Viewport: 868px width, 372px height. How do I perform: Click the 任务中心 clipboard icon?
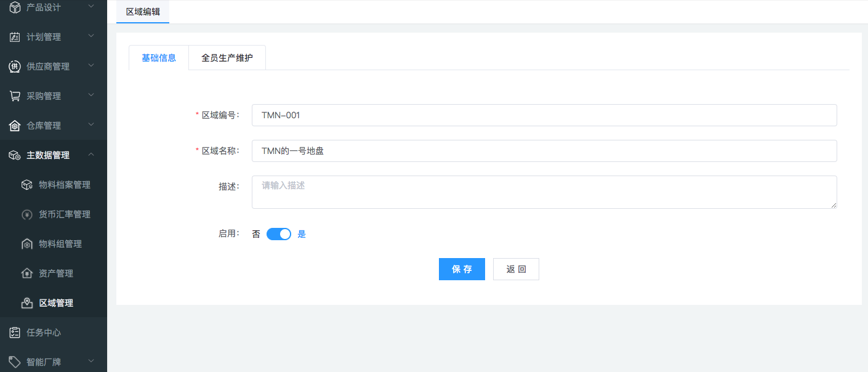[x=15, y=333]
